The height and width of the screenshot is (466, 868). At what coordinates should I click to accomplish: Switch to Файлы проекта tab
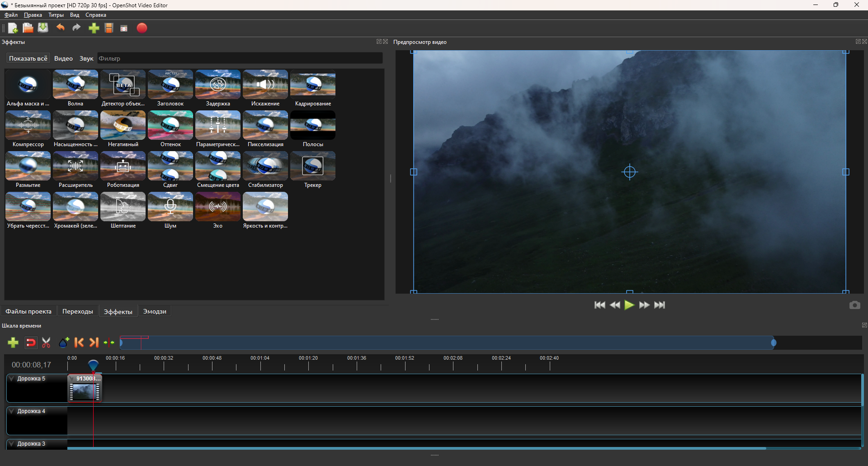tap(28, 311)
